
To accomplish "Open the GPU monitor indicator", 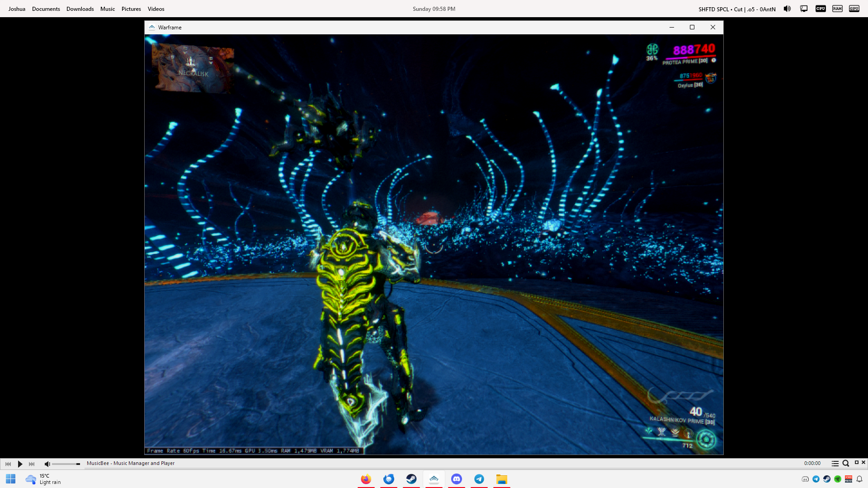I will point(854,9).
